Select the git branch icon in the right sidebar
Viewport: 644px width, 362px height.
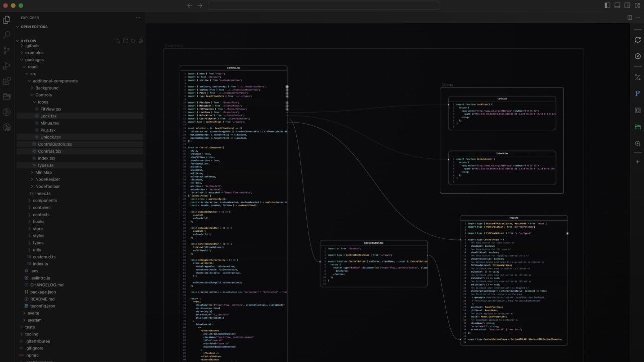pos(637,94)
